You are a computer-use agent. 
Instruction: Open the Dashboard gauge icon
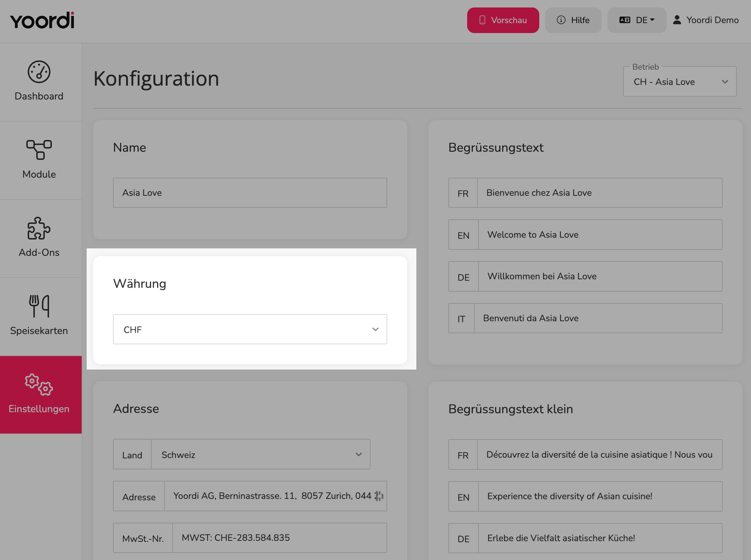[39, 72]
